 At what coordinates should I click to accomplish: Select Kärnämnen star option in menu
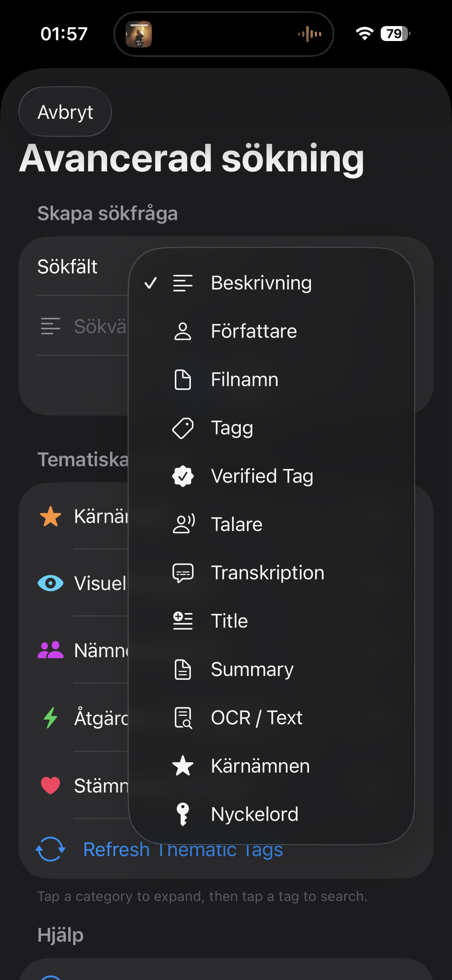pos(260,766)
